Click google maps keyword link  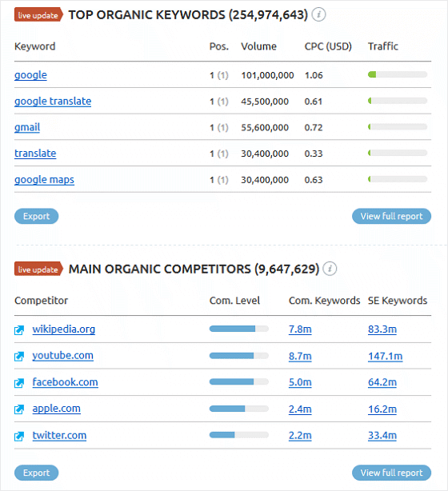click(x=44, y=180)
